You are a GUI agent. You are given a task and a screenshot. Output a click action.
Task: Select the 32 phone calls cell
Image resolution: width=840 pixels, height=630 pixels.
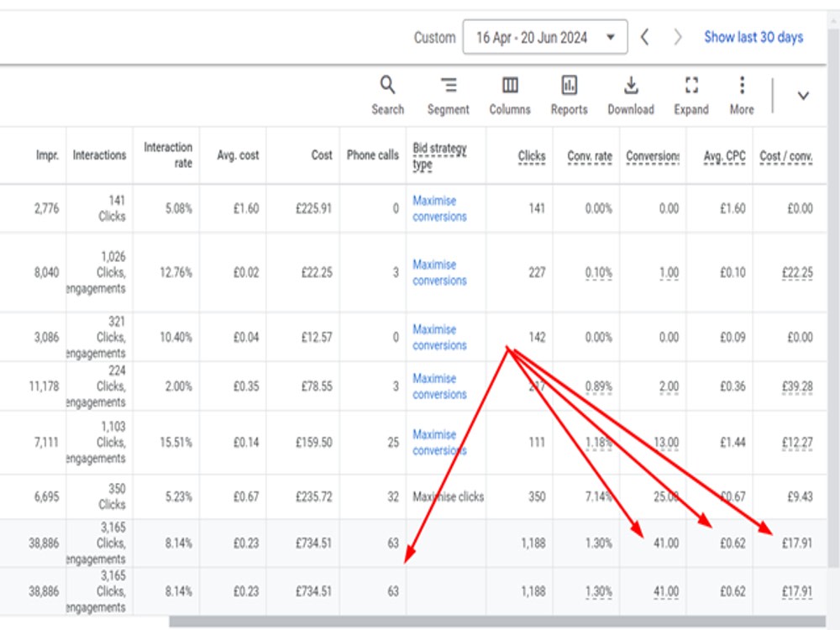(x=393, y=496)
